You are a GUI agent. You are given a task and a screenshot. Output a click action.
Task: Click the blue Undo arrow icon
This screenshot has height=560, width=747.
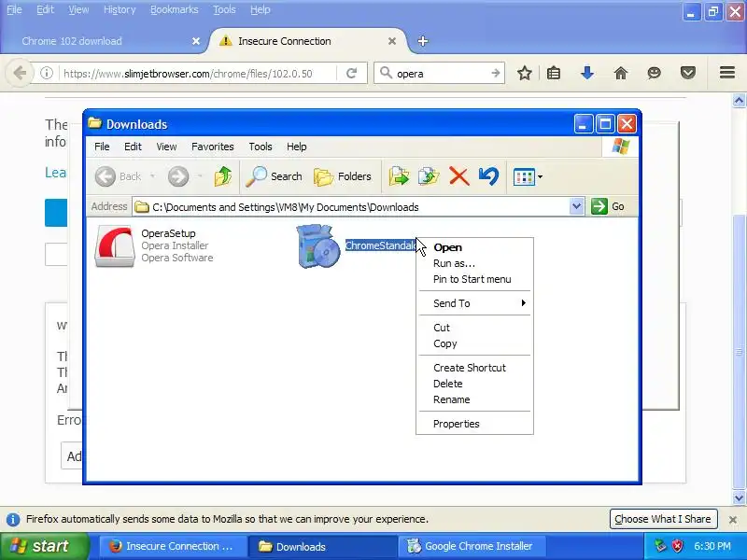tap(488, 176)
